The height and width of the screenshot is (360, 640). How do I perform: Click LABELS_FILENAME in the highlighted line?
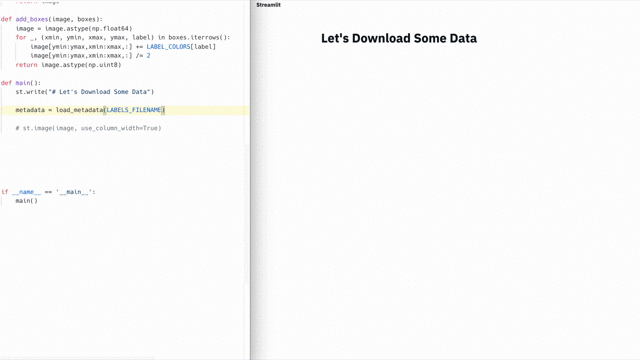coord(134,110)
